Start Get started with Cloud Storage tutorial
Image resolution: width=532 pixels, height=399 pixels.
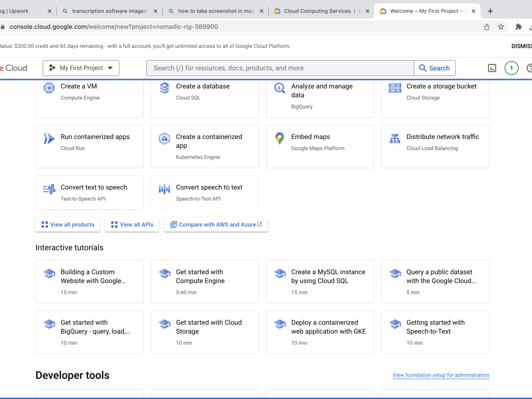205,332
